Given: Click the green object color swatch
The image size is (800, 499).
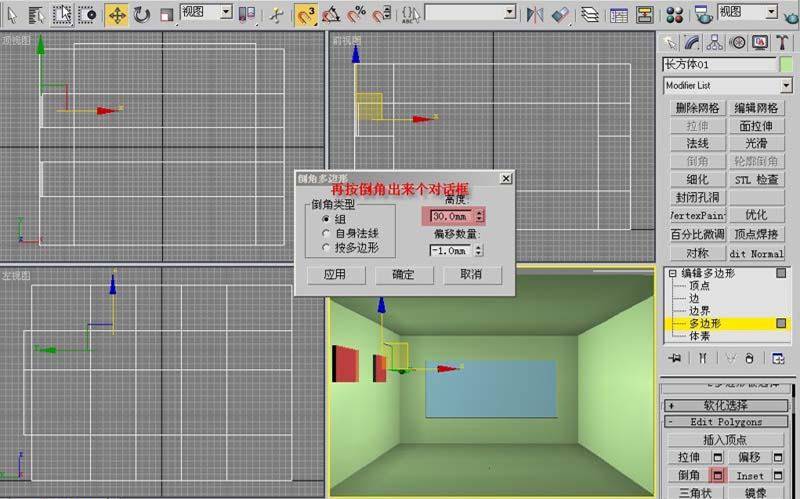Looking at the screenshot, I should pos(786,64).
